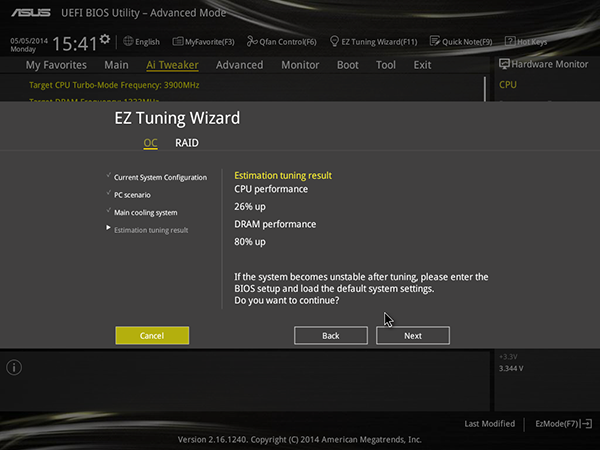Click the 05/05/2014 date display
This screenshot has width=600, height=450.
tap(29, 41)
